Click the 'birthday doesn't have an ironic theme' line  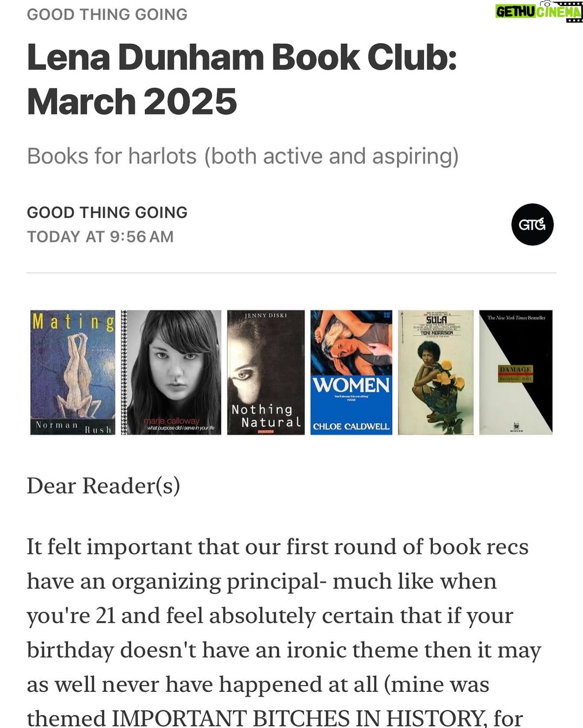[x=284, y=650]
